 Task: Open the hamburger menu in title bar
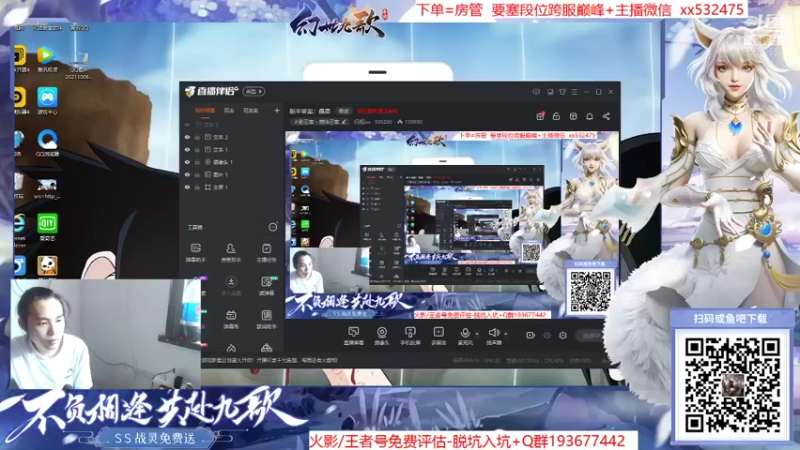coord(574,92)
